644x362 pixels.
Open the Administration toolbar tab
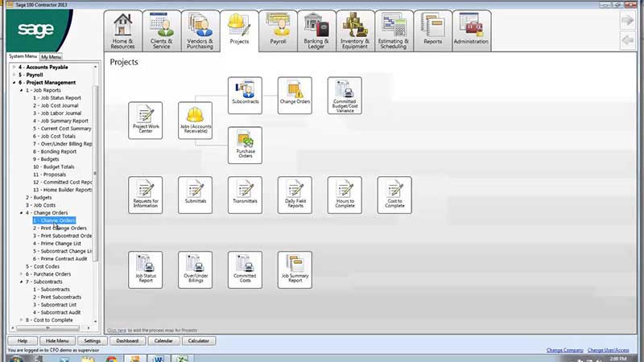(471, 31)
